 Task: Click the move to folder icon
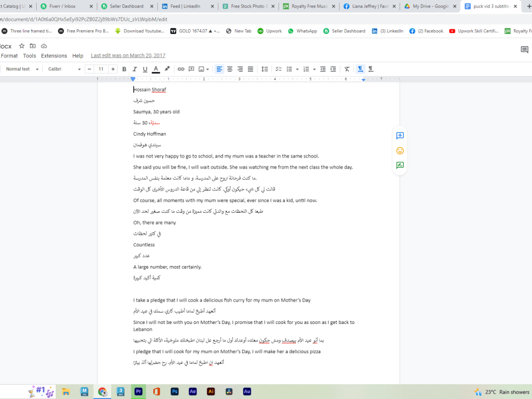(32, 46)
